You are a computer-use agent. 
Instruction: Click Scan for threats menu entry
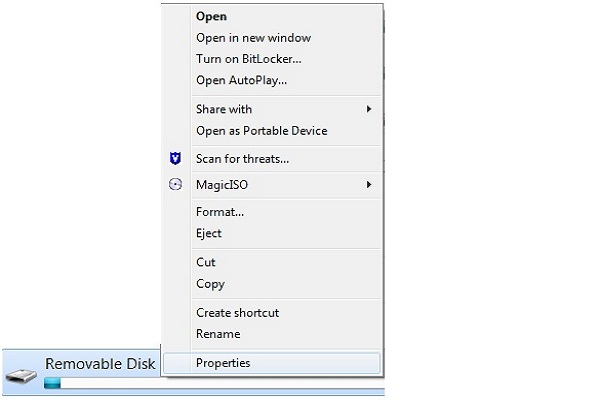point(242,159)
